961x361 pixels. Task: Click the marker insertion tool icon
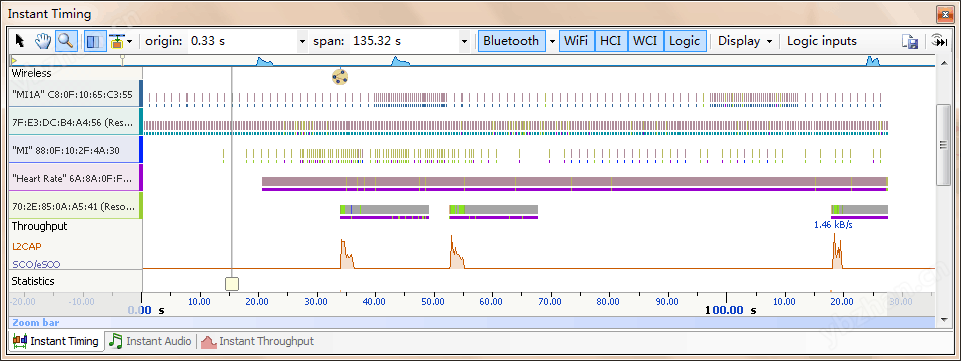116,41
